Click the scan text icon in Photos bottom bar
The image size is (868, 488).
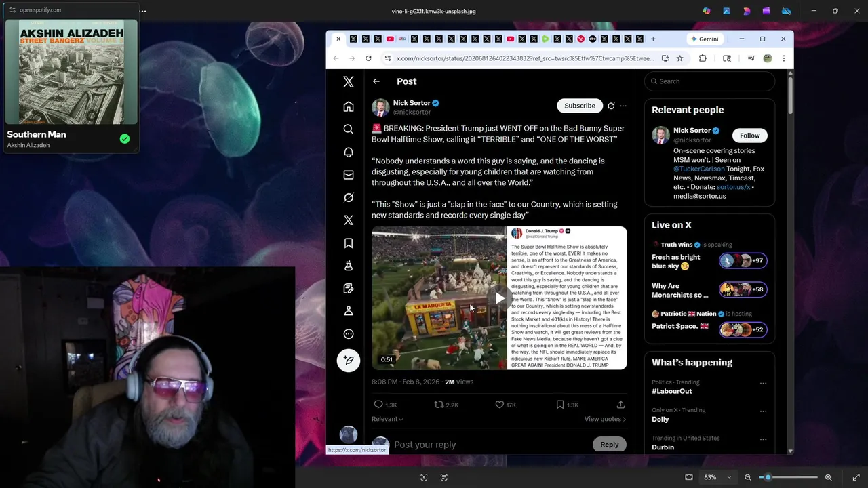pyautogui.click(x=444, y=477)
